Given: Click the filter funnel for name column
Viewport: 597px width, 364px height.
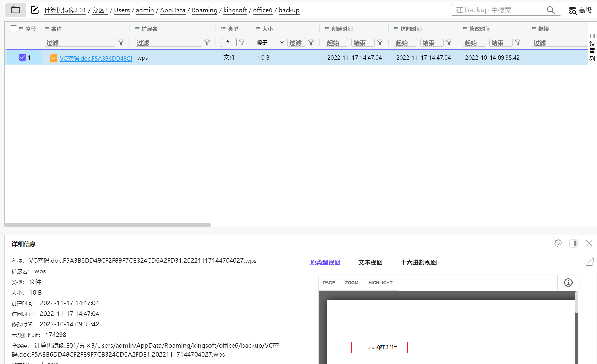Looking at the screenshot, I should pyautogui.click(x=121, y=43).
